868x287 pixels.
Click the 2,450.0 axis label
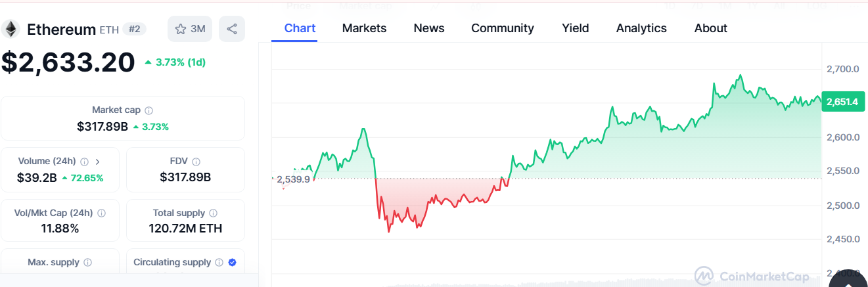coord(843,239)
